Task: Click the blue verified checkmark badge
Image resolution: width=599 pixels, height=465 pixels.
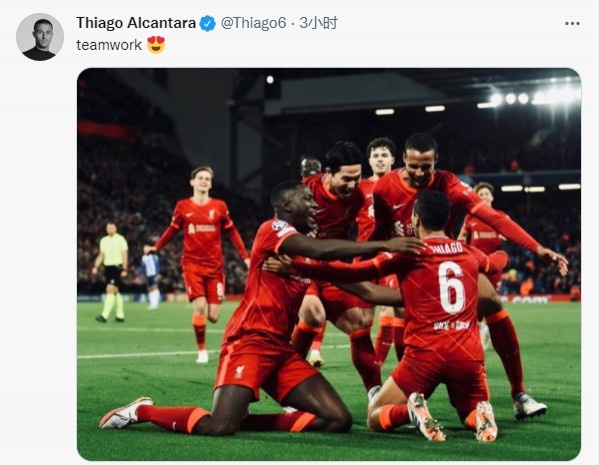Action: click(x=208, y=23)
